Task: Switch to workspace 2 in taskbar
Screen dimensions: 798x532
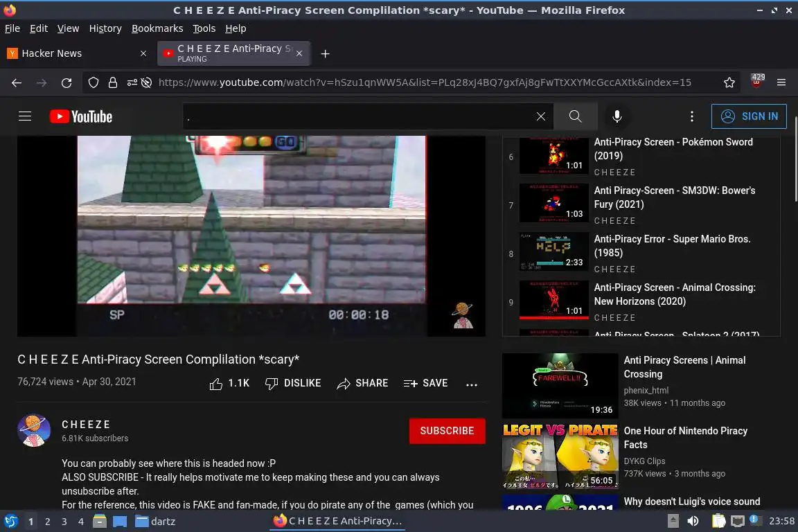Action: click(47, 522)
